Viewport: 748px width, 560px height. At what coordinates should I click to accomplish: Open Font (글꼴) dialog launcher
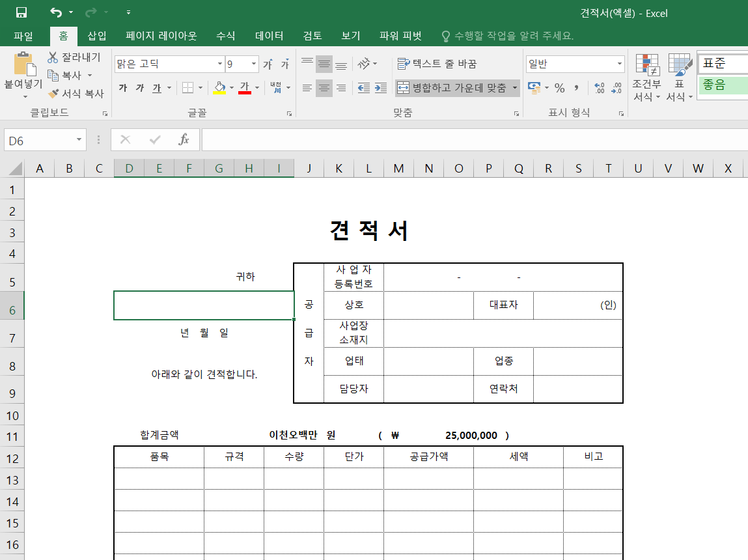[x=289, y=113]
